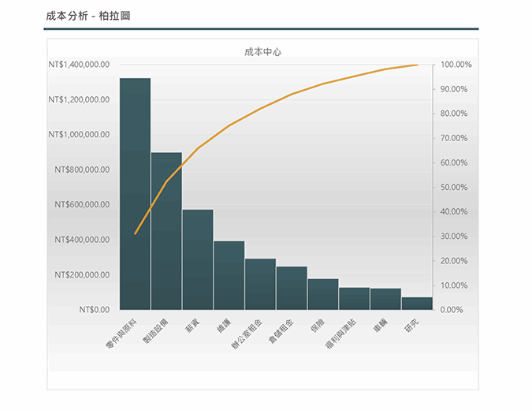Click the NT$800,000.00 value axis label
The image size is (532, 410).
click(82, 170)
